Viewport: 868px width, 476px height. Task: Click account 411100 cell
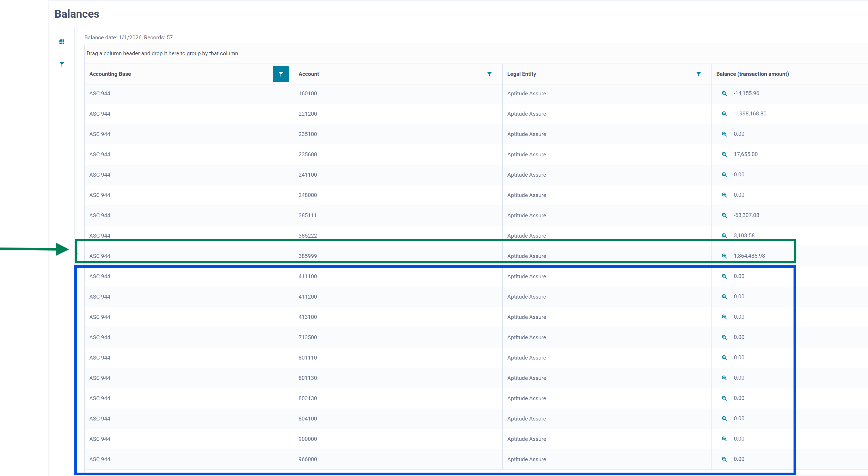307,276
